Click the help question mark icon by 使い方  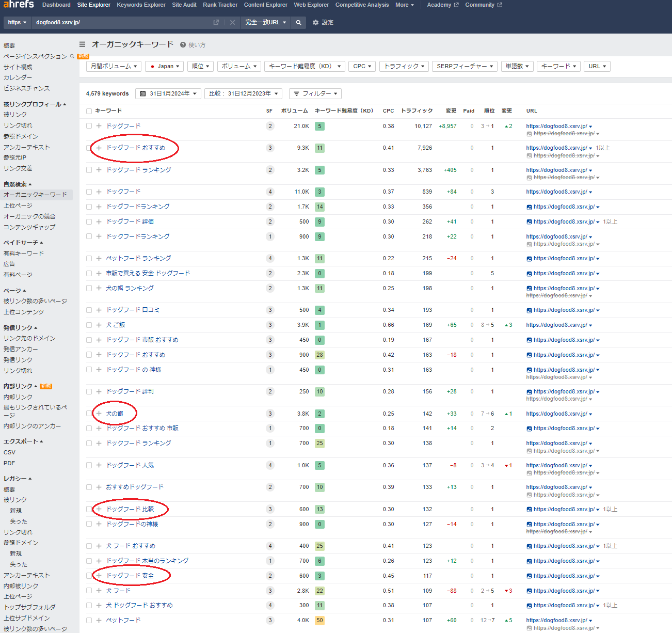[183, 45]
